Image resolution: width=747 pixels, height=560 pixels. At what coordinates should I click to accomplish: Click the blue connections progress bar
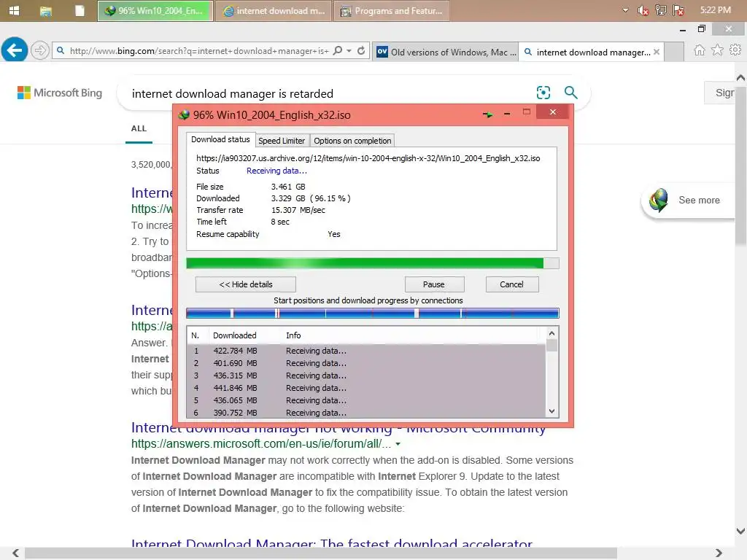(373, 314)
